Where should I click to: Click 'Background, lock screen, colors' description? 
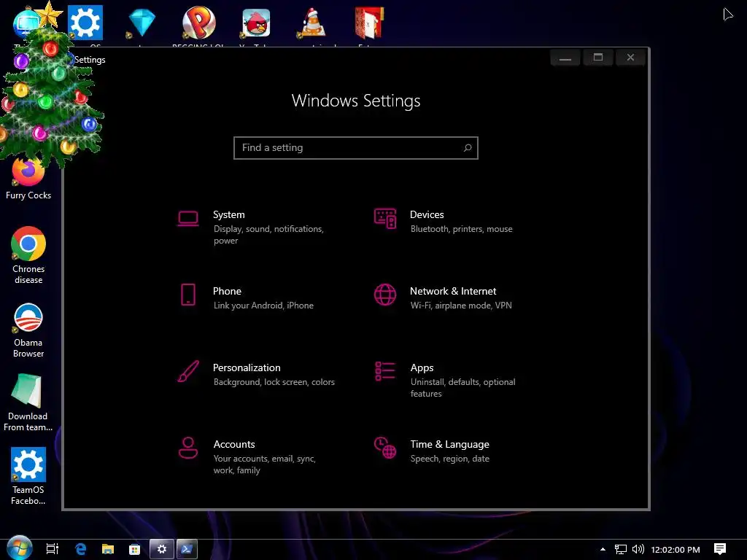click(274, 382)
